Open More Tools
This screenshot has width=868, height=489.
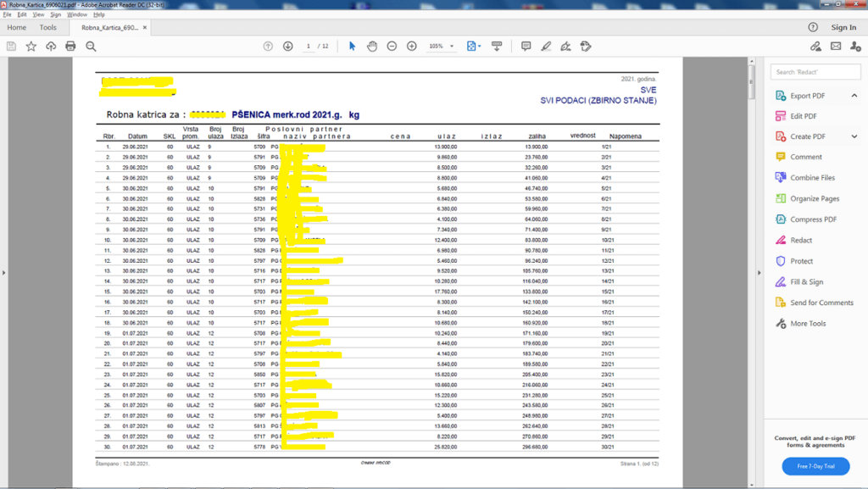(808, 324)
